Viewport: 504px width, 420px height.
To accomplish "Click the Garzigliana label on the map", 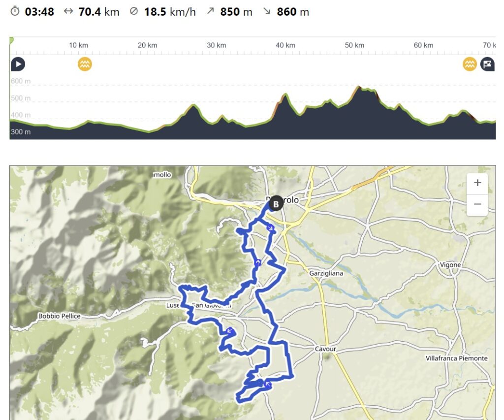I will coord(326,273).
